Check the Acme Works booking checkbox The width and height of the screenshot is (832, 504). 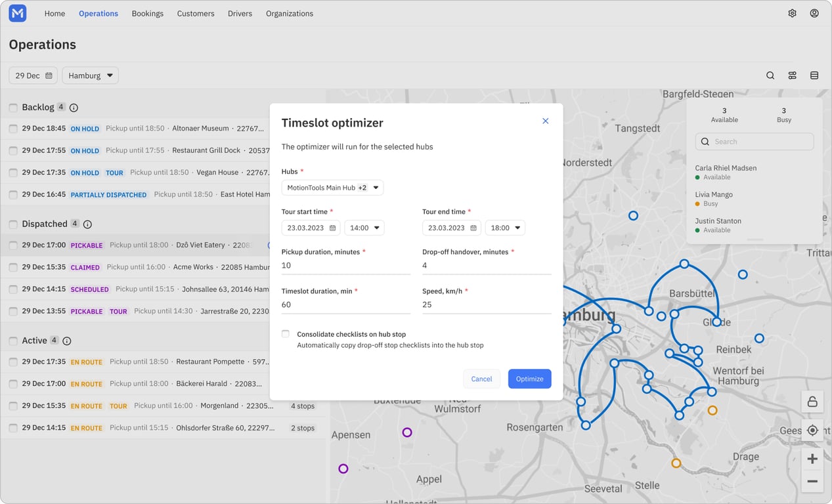click(13, 268)
